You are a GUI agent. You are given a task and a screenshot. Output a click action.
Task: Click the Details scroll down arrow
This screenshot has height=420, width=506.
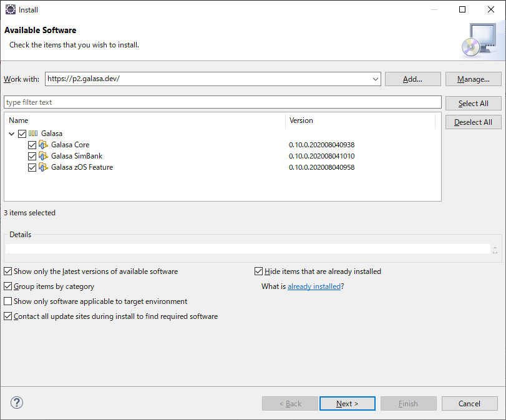[x=495, y=252]
